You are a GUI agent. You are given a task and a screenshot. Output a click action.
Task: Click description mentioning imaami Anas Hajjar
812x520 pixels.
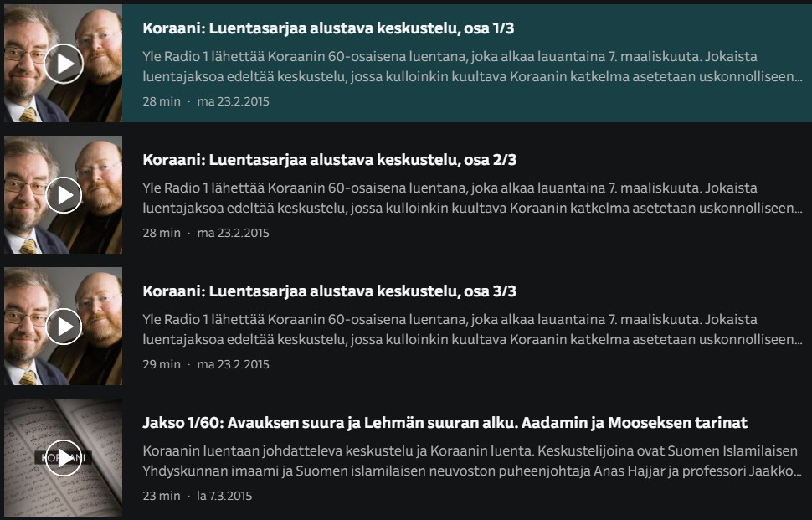pos(472,461)
